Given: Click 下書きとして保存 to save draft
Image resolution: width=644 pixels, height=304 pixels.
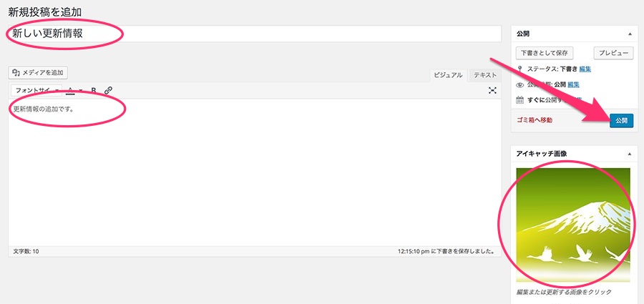Looking at the screenshot, I should pyautogui.click(x=545, y=53).
